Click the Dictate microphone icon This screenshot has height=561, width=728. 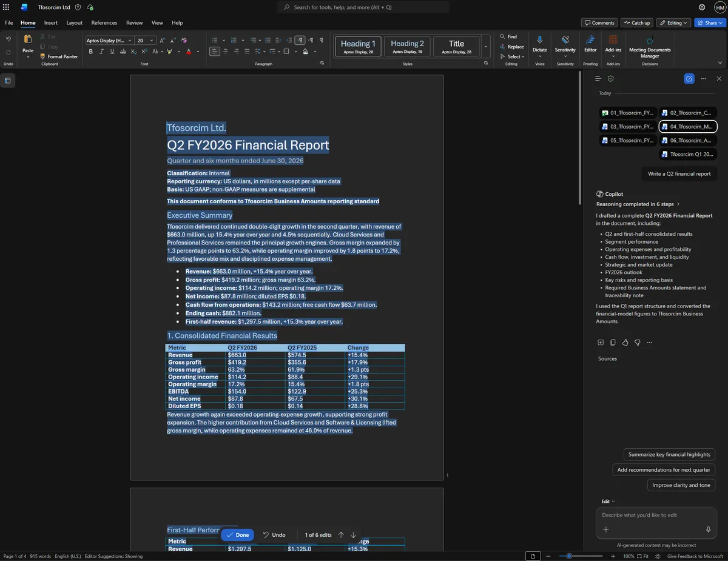click(539, 39)
